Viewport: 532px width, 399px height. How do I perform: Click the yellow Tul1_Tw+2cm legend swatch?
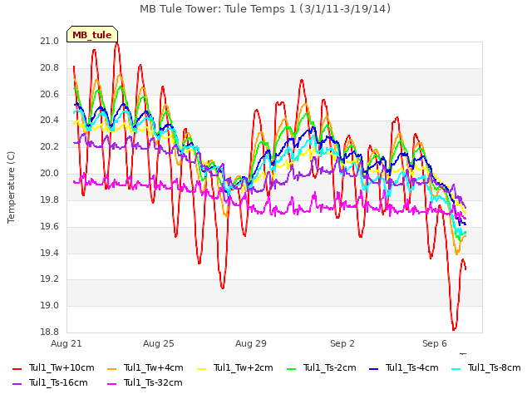201,369
